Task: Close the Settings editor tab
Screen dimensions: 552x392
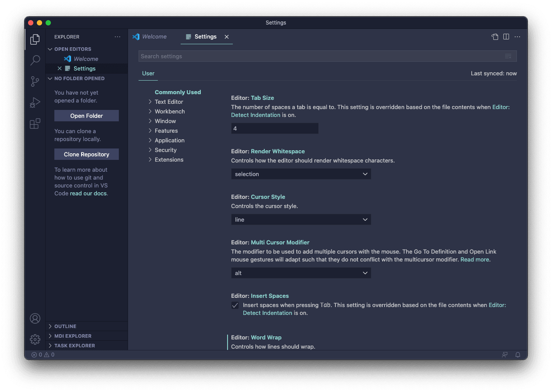Action: pos(227,37)
